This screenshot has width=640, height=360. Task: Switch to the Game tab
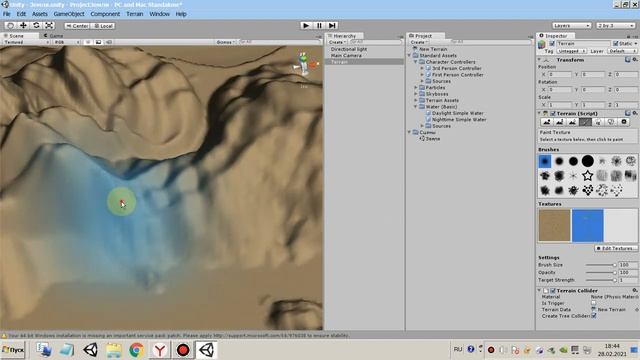[54, 36]
